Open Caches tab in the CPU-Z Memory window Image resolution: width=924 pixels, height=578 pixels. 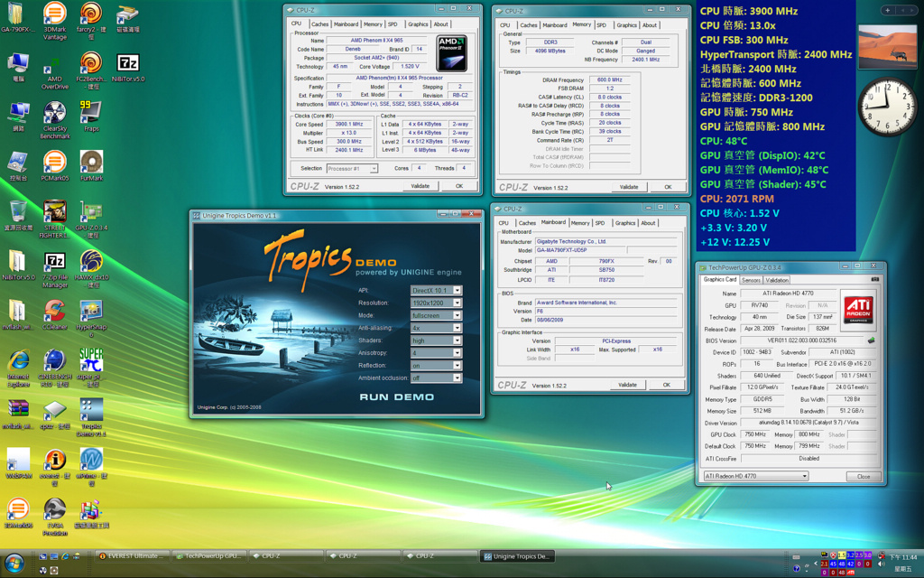[x=528, y=25]
